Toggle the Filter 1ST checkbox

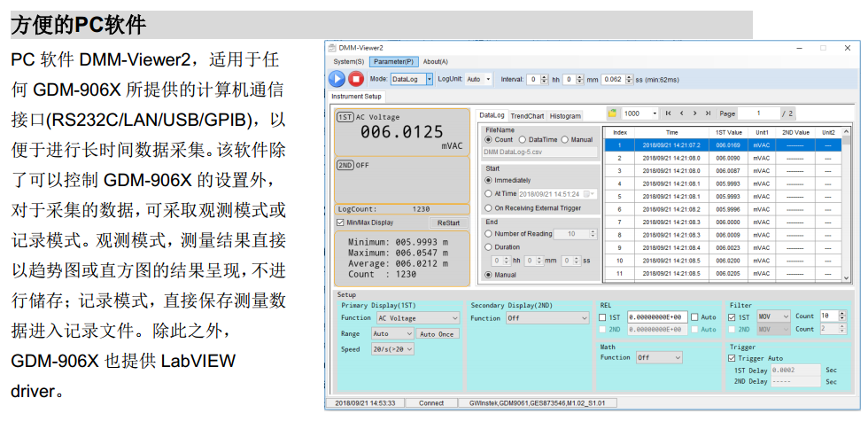point(732,317)
